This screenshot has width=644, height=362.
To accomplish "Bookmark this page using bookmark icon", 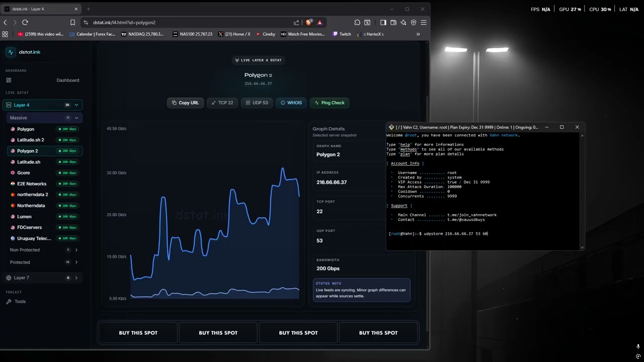I will click(72, 22).
